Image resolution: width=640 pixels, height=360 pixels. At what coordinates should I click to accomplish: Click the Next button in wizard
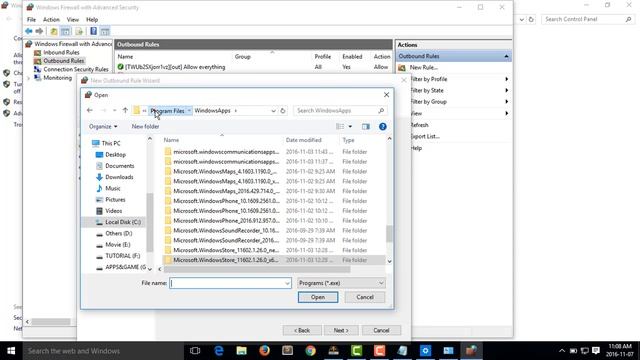341,330
